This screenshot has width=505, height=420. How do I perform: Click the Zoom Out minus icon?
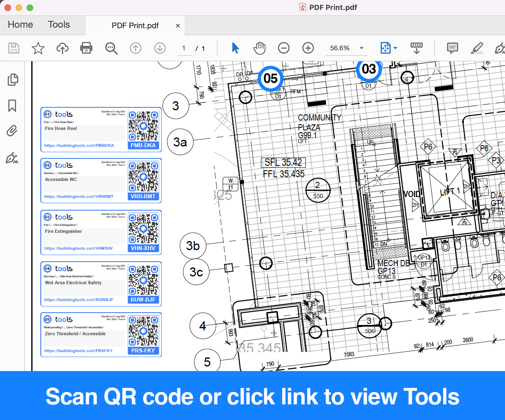point(284,48)
